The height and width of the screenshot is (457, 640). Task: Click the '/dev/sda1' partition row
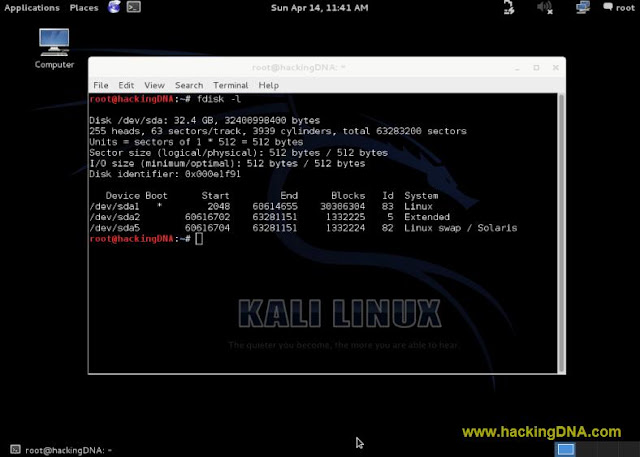click(x=261, y=206)
